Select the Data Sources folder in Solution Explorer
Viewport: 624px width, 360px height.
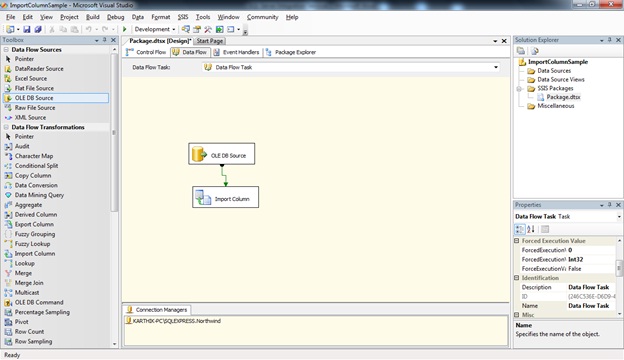(x=554, y=71)
